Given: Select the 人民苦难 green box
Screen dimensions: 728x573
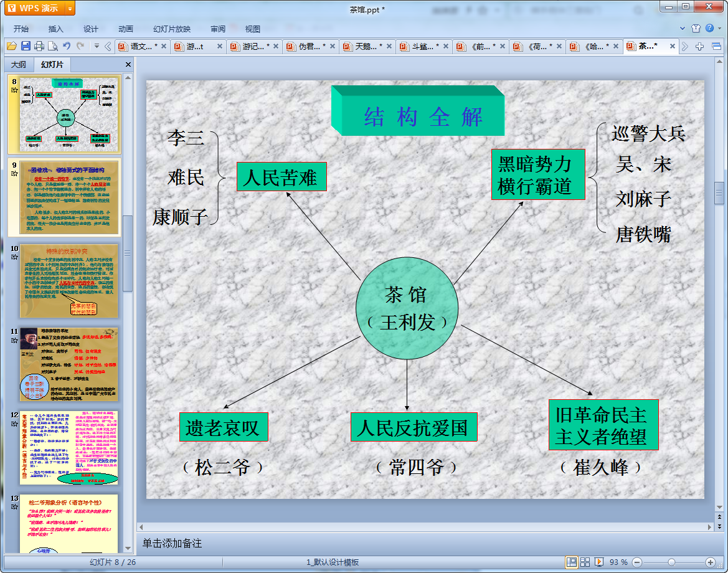Looking at the screenshot, I should pyautogui.click(x=281, y=177).
